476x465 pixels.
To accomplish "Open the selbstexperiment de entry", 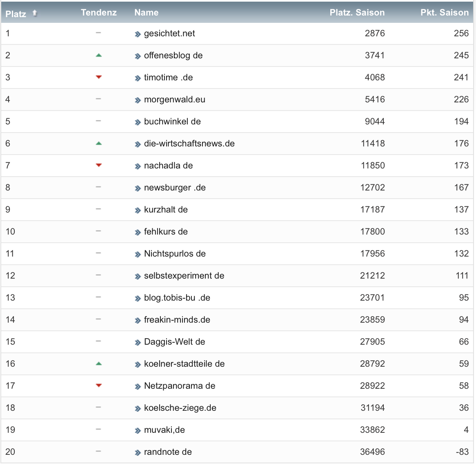I will tap(184, 276).
